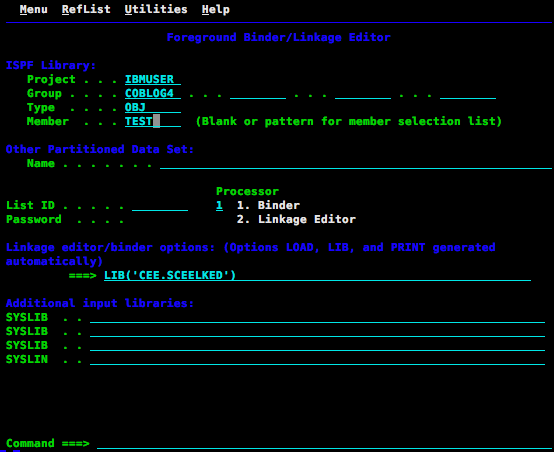Click the Type field containing OBJ
Viewport: 554px width, 452px height.
(x=153, y=107)
